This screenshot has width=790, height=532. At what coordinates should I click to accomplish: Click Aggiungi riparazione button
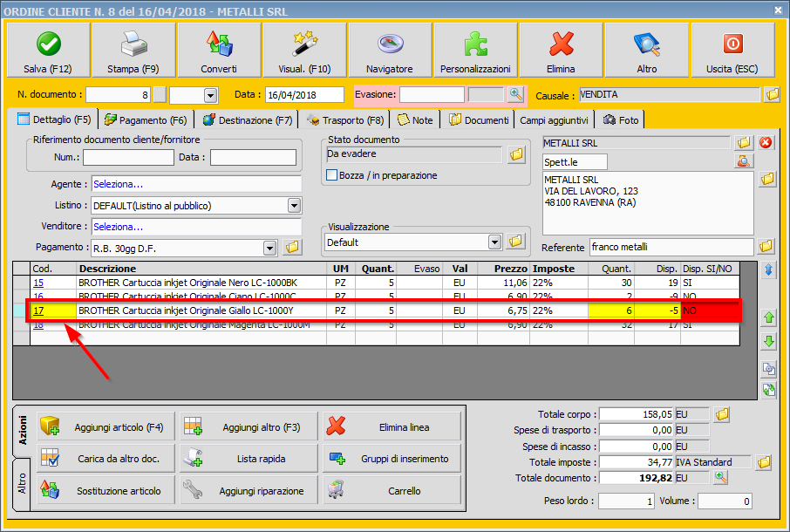[x=249, y=490]
